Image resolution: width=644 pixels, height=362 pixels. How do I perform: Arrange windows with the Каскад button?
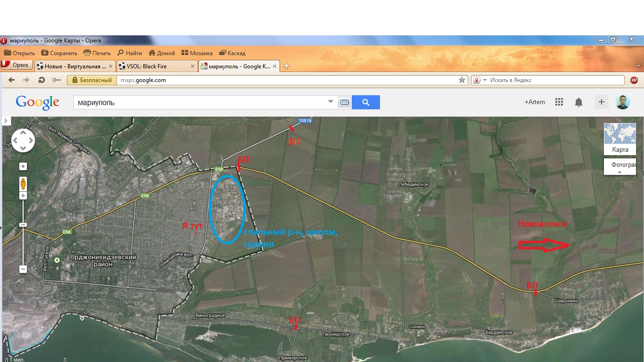232,53
